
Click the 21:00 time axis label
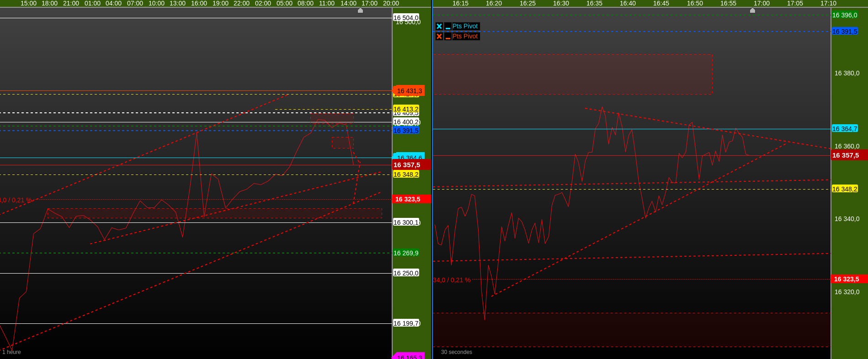[x=71, y=3]
